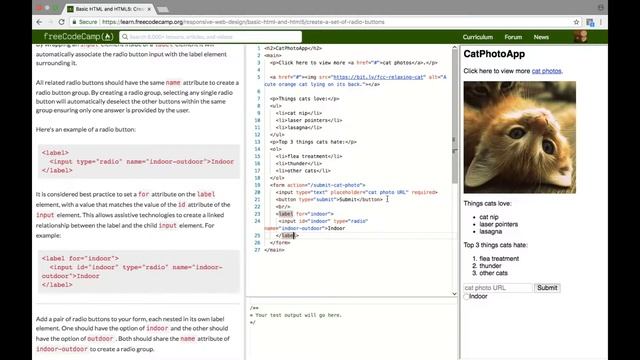Click the button type submit code on line 21
The width and height of the screenshot is (640, 360).
tap(329, 200)
